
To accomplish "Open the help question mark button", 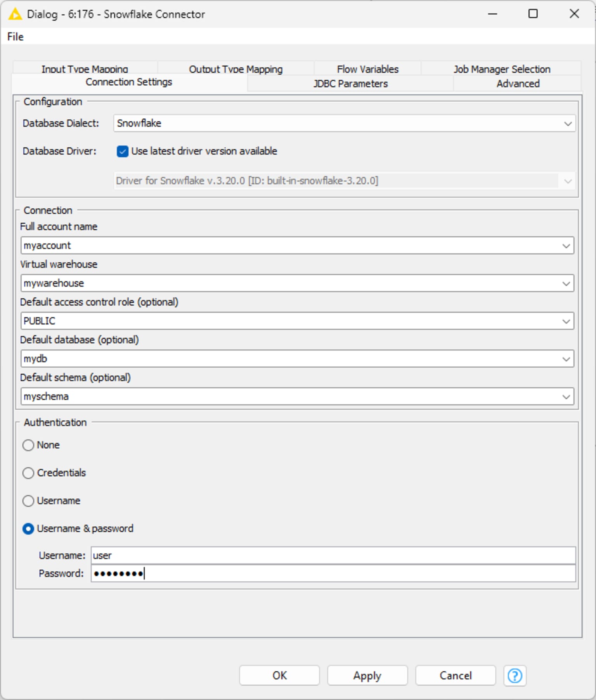I will (515, 676).
